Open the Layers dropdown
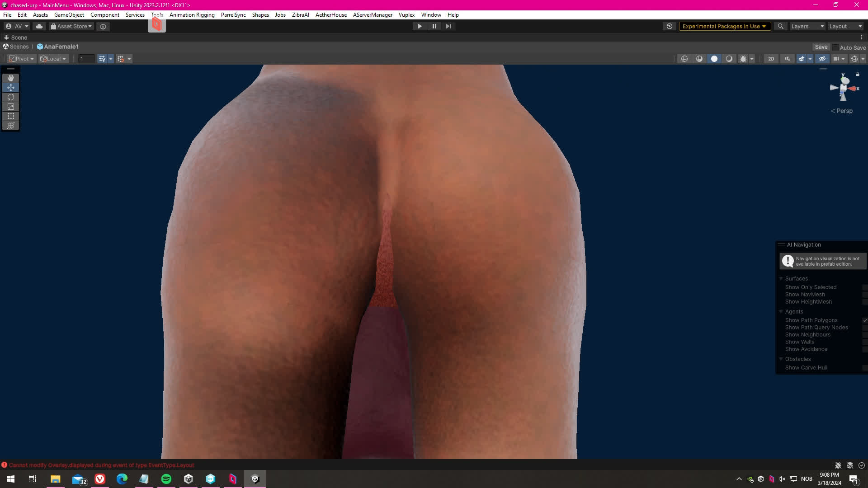The height and width of the screenshot is (488, 868). [x=807, y=26]
